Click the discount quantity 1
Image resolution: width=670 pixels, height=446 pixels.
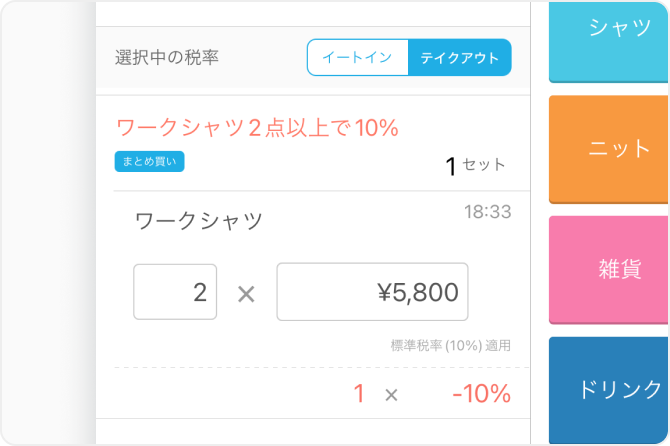359,394
